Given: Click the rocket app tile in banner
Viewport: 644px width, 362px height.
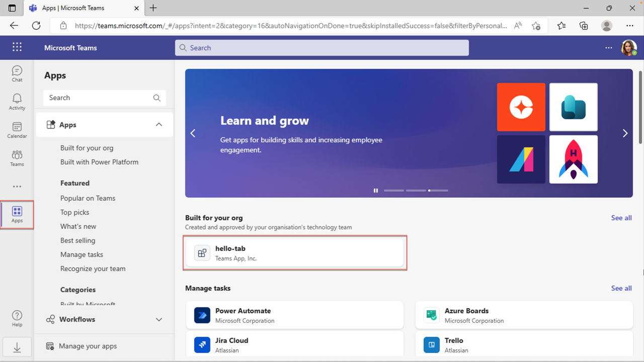Looking at the screenshot, I should coord(574,159).
